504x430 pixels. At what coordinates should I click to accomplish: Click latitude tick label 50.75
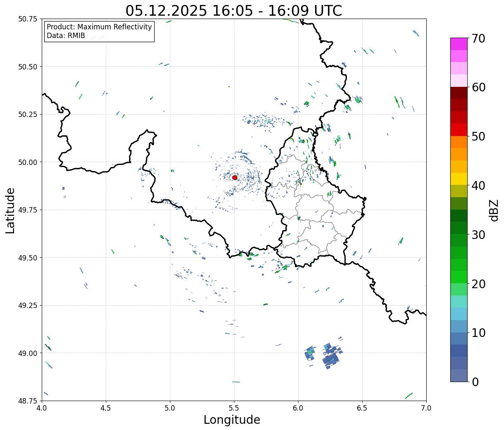pos(28,19)
